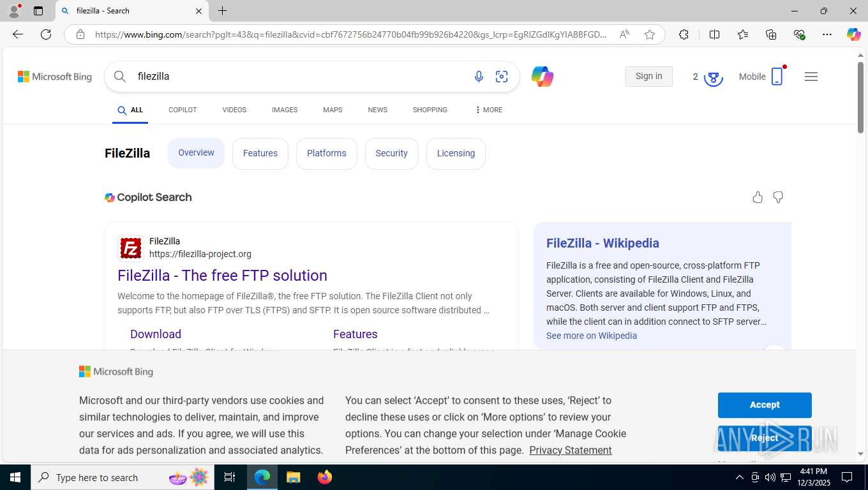Open the Windows Start menu
Image resolution: width=868 pixels, height=490 pixels.
click(x=15, y=477)
